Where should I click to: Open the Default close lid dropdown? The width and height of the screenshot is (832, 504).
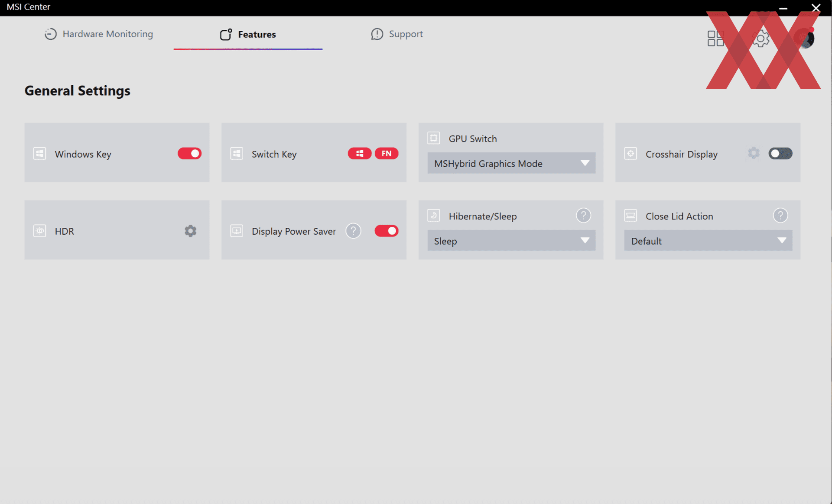pyautogui.click(x=708, y=240)
